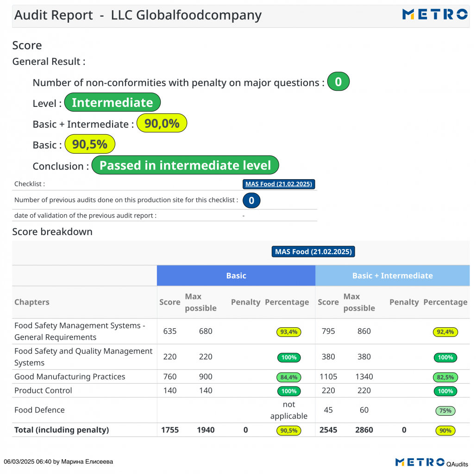This screenshot has height=474, width=476.
Task: Click the footer timestamp 06/03/2025 06:40
Action: tap(28, 462)
